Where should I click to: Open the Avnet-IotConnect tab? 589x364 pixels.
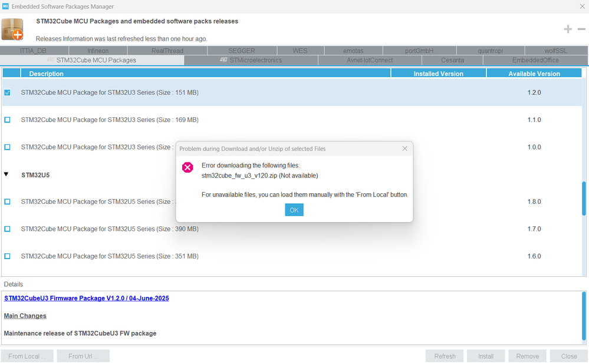pyautogui.click(x=370, y=60)
